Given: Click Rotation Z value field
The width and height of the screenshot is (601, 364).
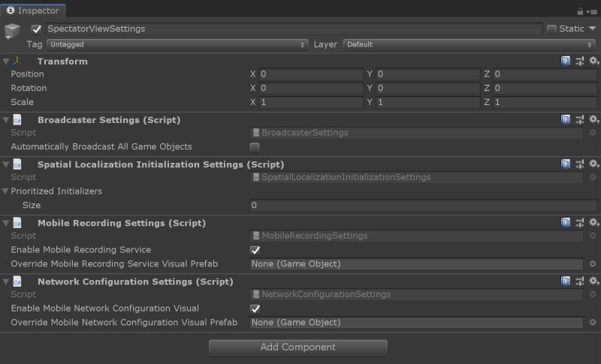Looking at the screenshot, I should click(545, 88).
